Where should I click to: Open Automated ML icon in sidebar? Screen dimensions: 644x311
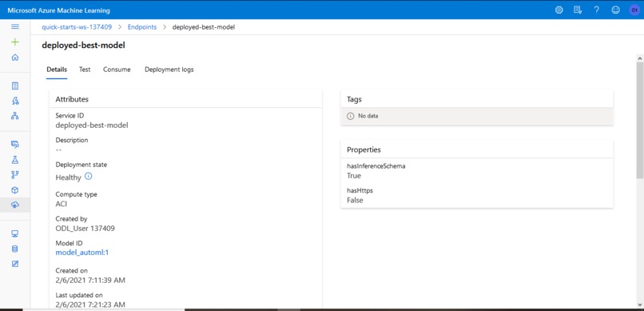(15, 101)
